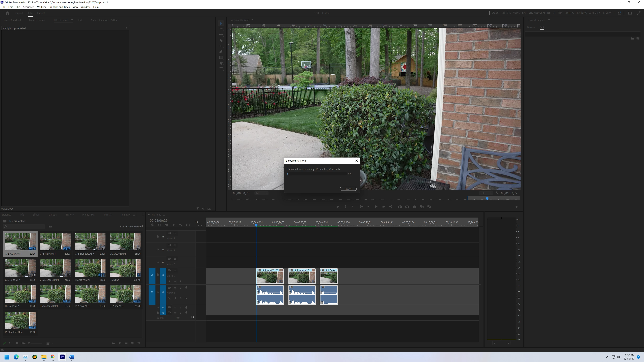This screenshot has width=644, height=362.
Task: Open Premiere Pro from the taskbar
Action: [x=62, y=357]
